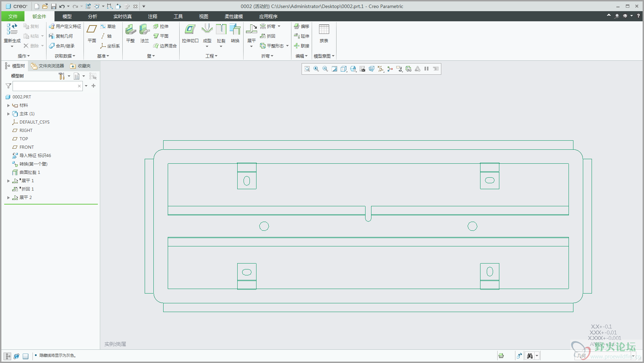Select the 平整 flat wall tool
The image size is (644, 363).
click(130, 34)
